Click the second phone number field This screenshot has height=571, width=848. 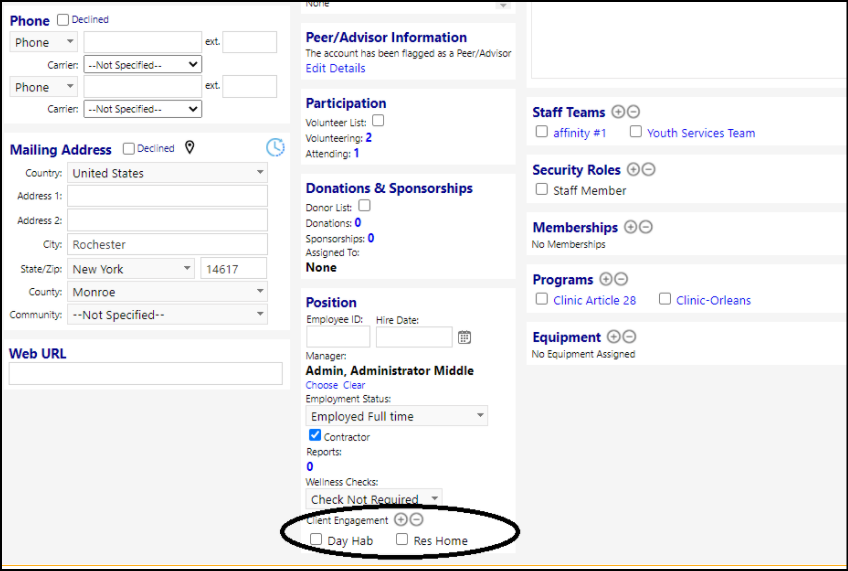coord(143,87)
